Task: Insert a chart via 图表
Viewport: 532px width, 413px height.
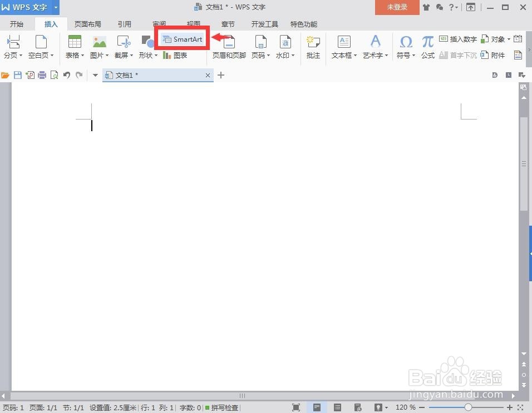Action: [175, 55]
